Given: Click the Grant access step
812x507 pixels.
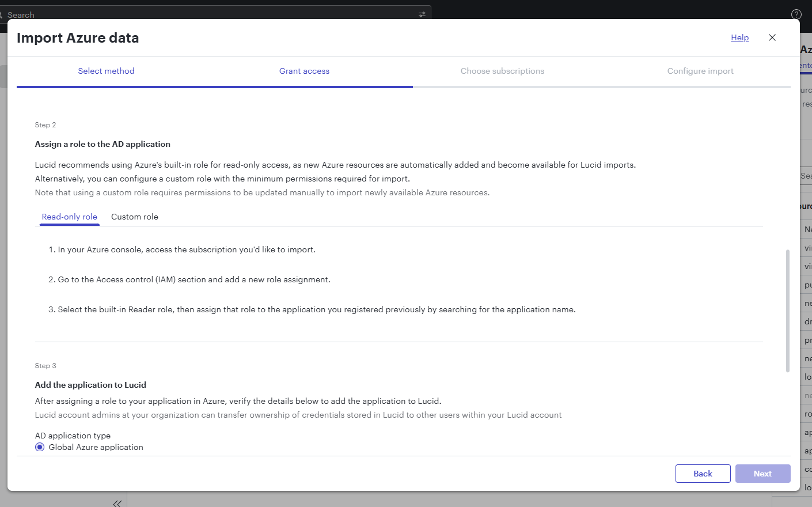Looking at the screenshot, I should 304,70.
